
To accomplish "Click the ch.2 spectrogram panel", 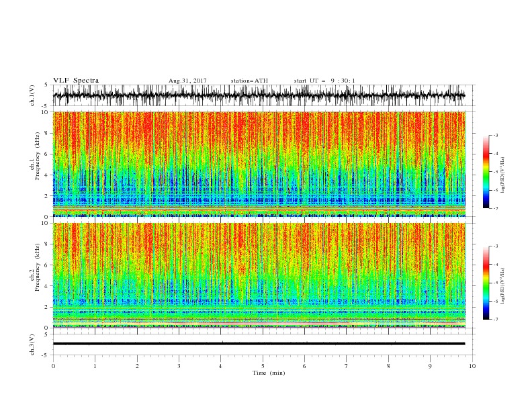I will [x=259, y=275].
